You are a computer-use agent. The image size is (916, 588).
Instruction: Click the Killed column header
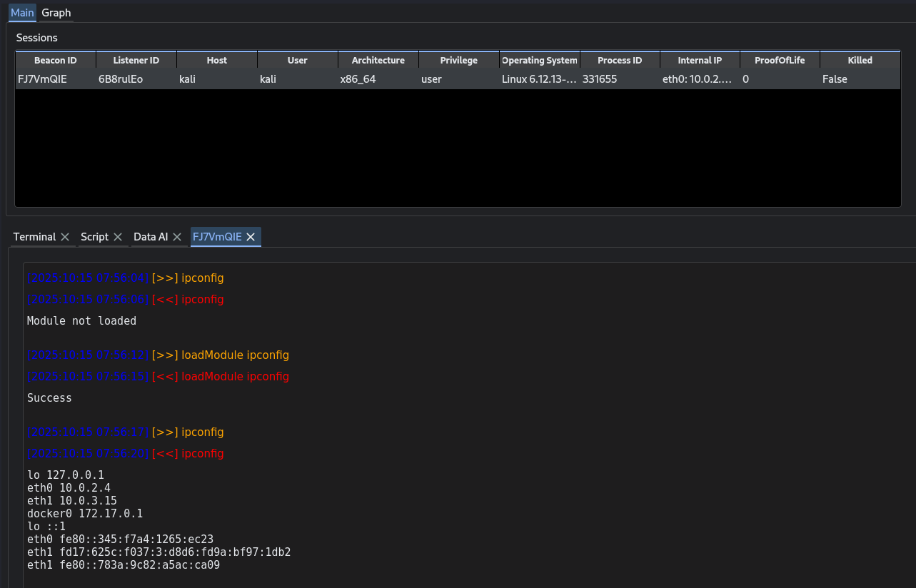(860, 61)
